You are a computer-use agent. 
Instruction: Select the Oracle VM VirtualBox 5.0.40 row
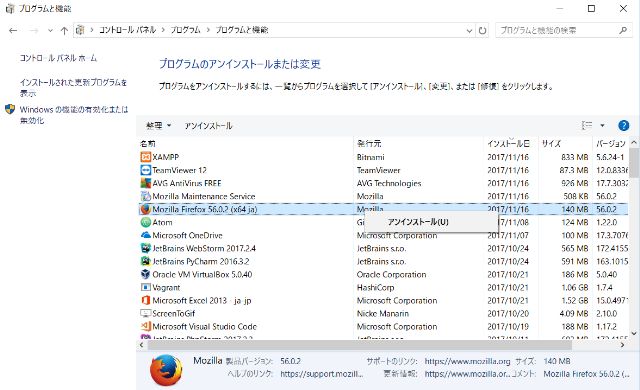383,275
